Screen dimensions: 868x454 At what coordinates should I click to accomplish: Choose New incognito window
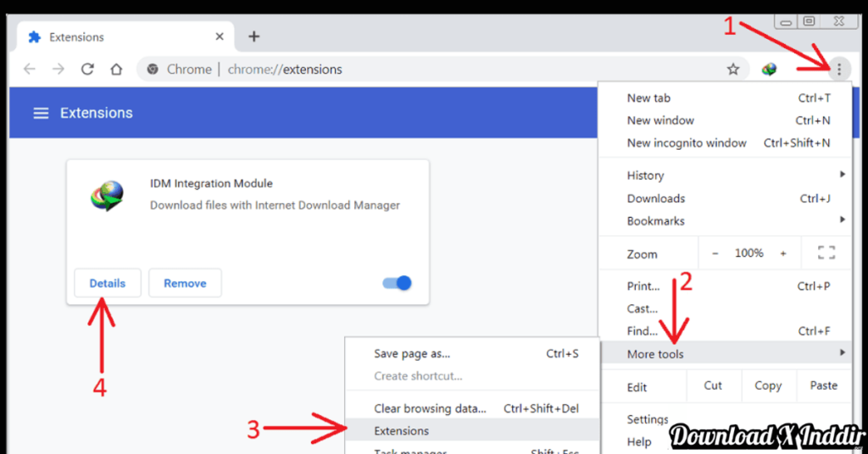(687, 143)
